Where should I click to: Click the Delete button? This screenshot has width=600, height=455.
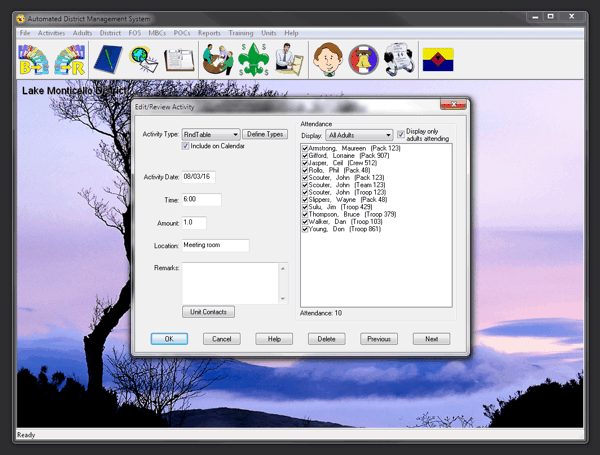point(326,339)
